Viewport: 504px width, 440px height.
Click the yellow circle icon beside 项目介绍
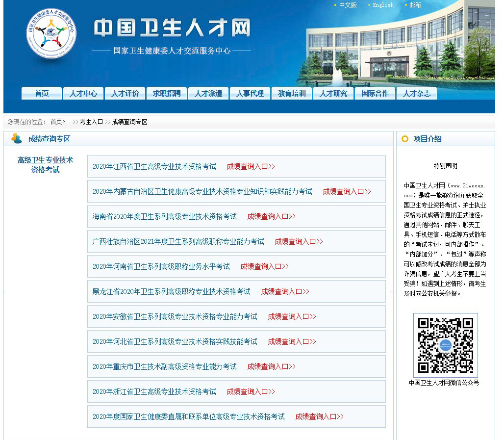pyautogui.click(x=405, y=139)
